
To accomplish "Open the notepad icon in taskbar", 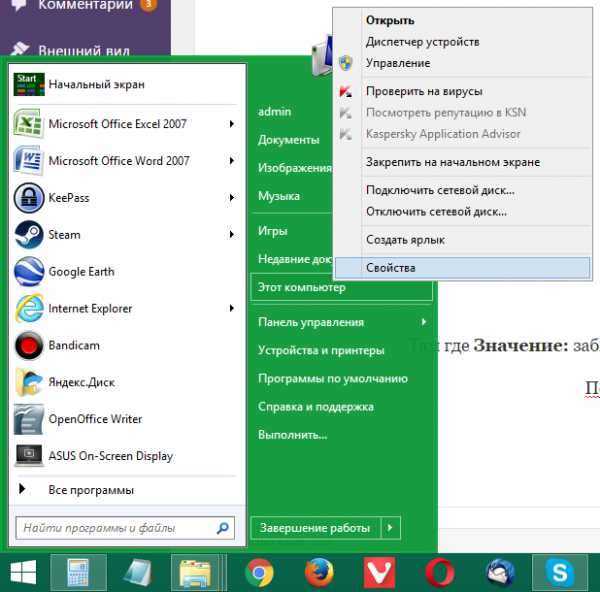I will click(x=137, y=573).
